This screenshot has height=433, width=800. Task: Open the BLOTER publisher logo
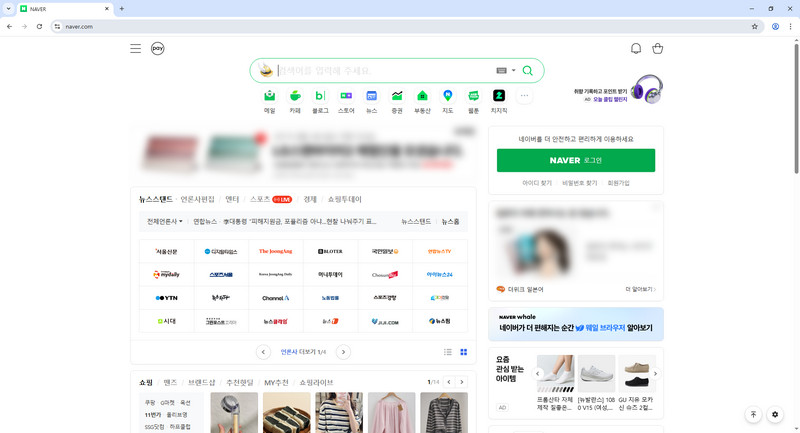331,251
